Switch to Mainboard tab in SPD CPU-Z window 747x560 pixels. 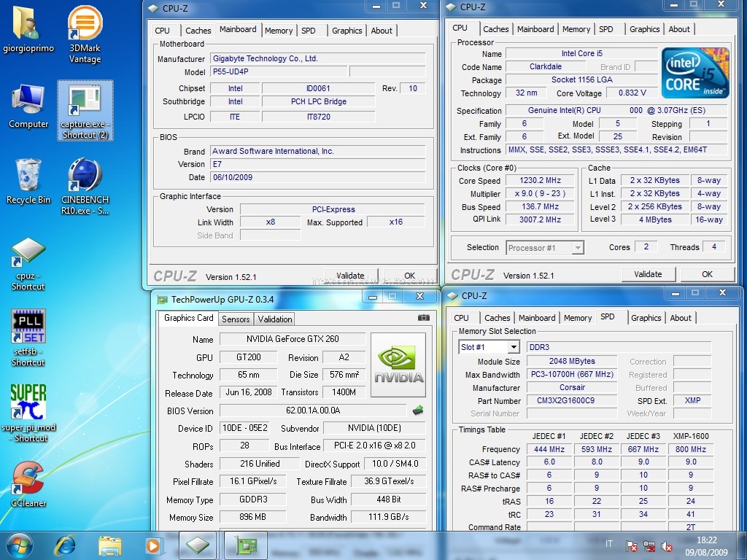537,318
